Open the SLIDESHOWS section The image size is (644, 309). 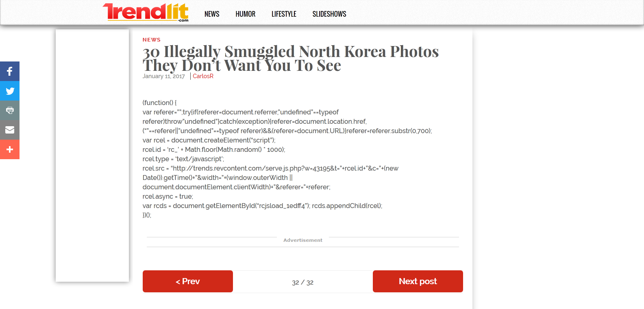(329, 14)
